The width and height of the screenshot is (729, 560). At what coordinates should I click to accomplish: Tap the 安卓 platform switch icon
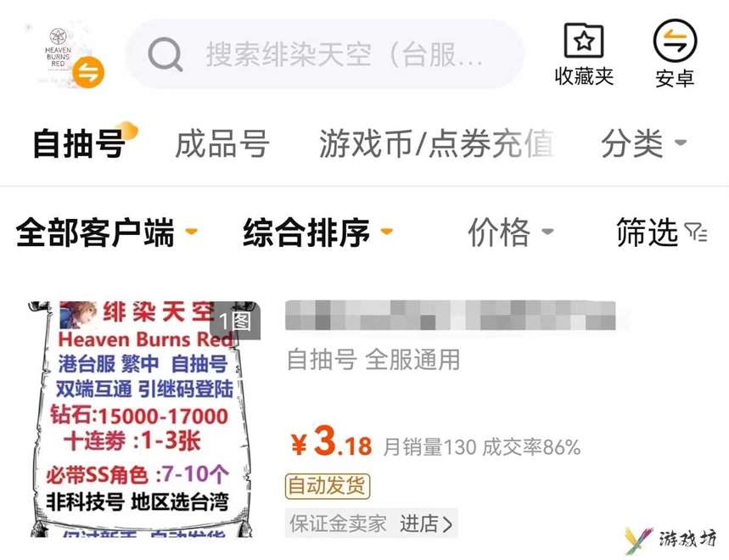pos(675,41)
